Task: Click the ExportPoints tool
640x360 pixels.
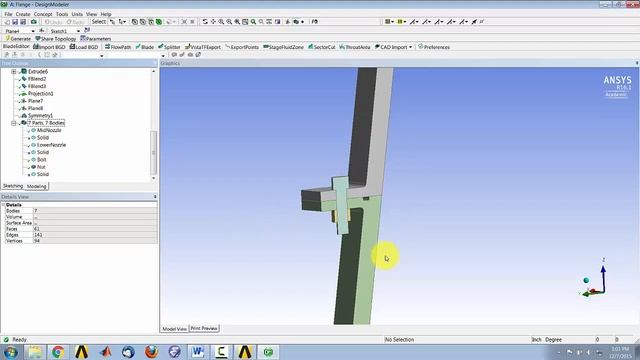Action: click(x=242, y=47)
